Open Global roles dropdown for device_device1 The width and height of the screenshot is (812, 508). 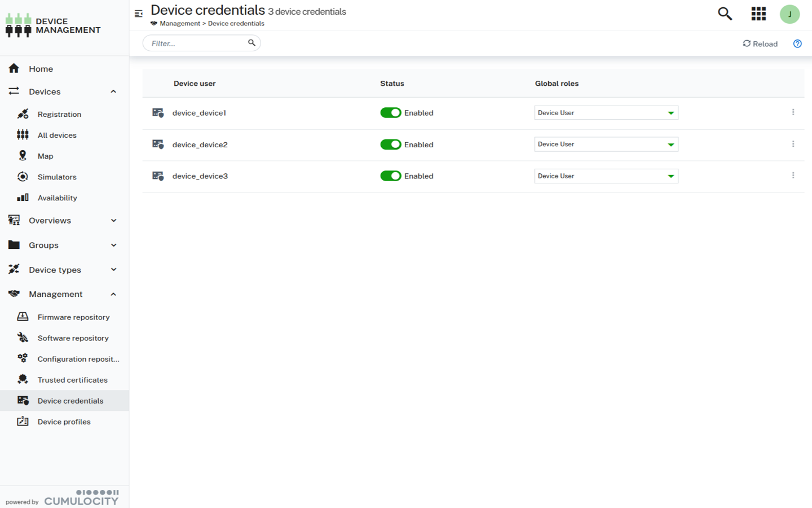click(x=606, y=112)
